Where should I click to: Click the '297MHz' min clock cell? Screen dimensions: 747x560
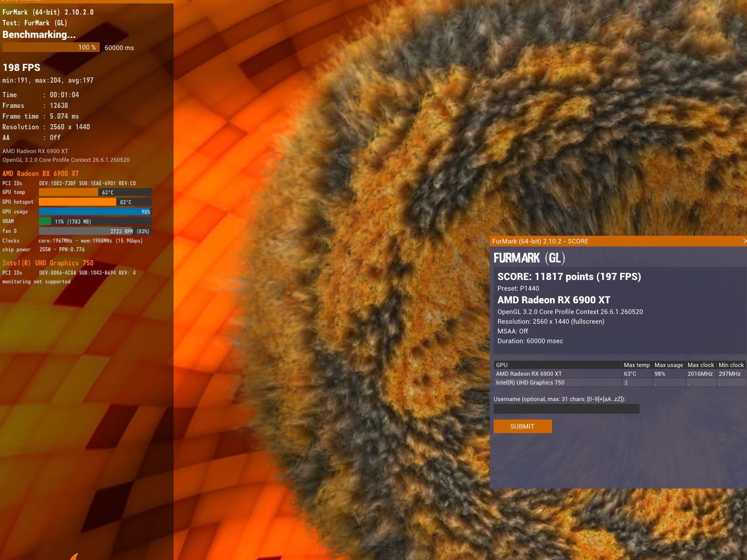(729, 374)
